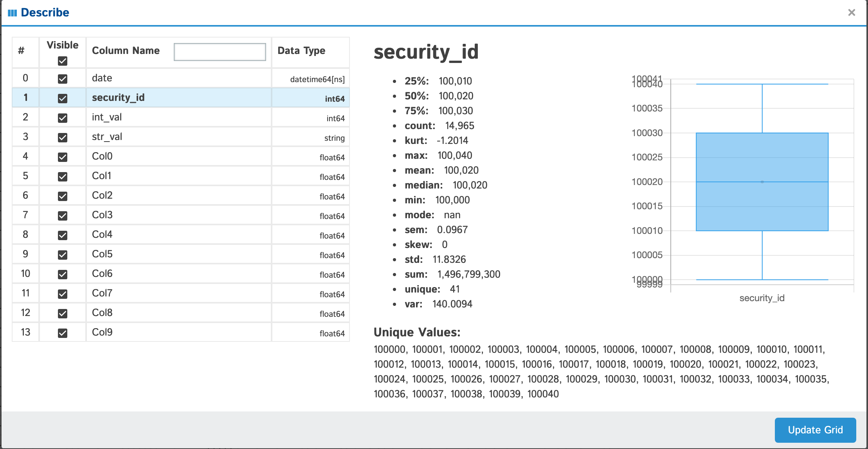868x449 pixels.
Task: Click the Column Name header label
Action: (x=126, y=51)
